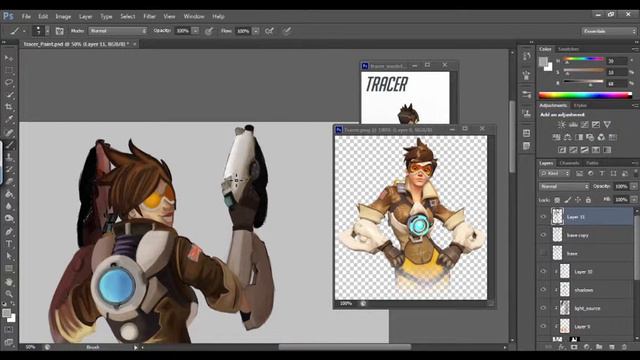Hide Layer 11 visibility eye
This screenshot has height=360, width=640.
(x=543, y=217)
